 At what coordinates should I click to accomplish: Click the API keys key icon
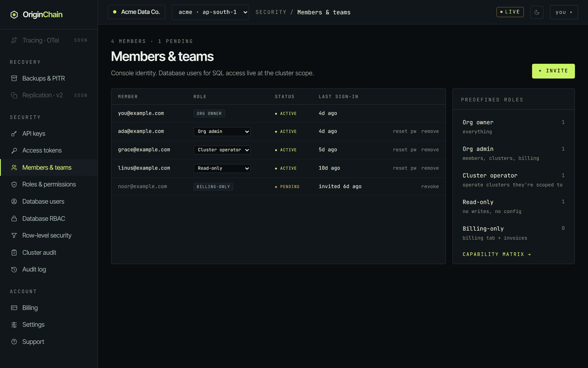tap(14, 134)
